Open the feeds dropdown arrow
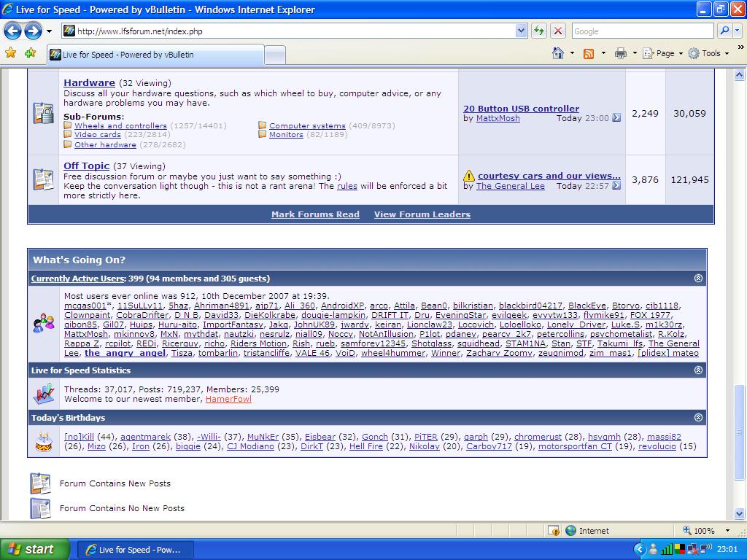747x560 pixels. pos(603,53)
